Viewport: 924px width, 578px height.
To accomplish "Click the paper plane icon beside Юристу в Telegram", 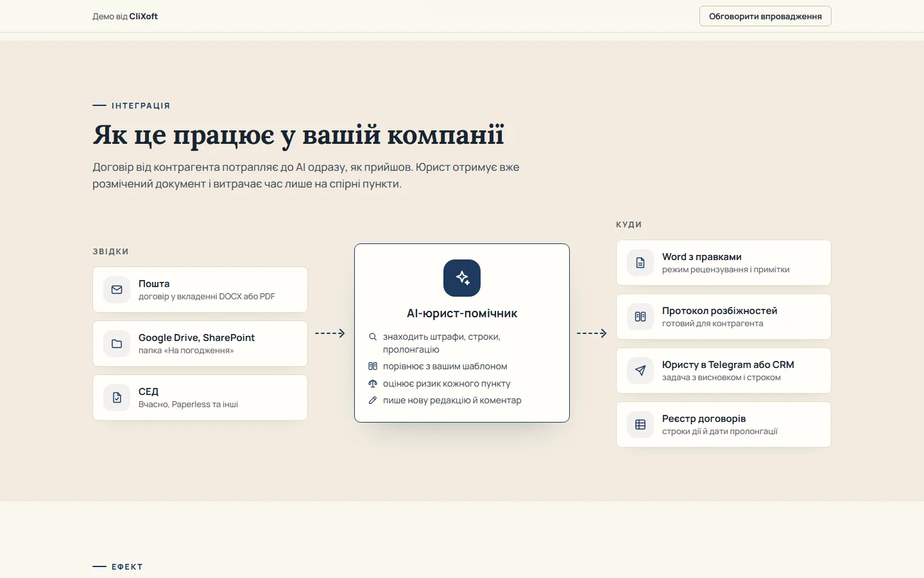I will click(640, 371).
